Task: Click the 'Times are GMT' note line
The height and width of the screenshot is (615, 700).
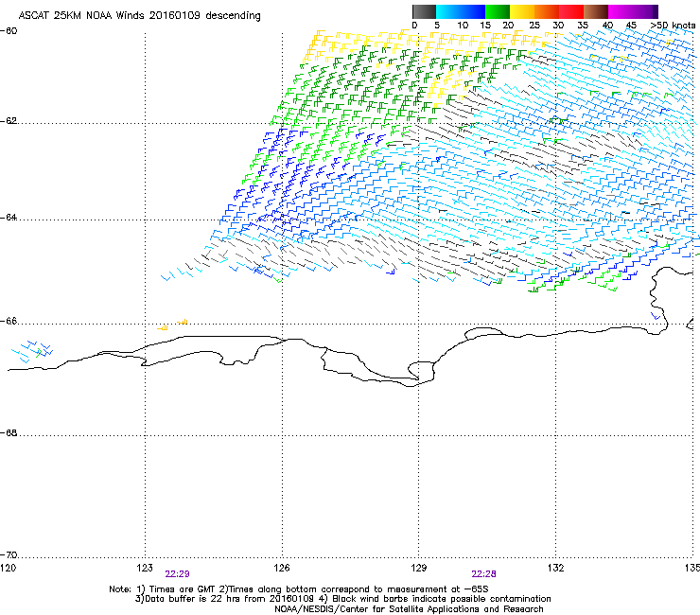Action: 299,589
